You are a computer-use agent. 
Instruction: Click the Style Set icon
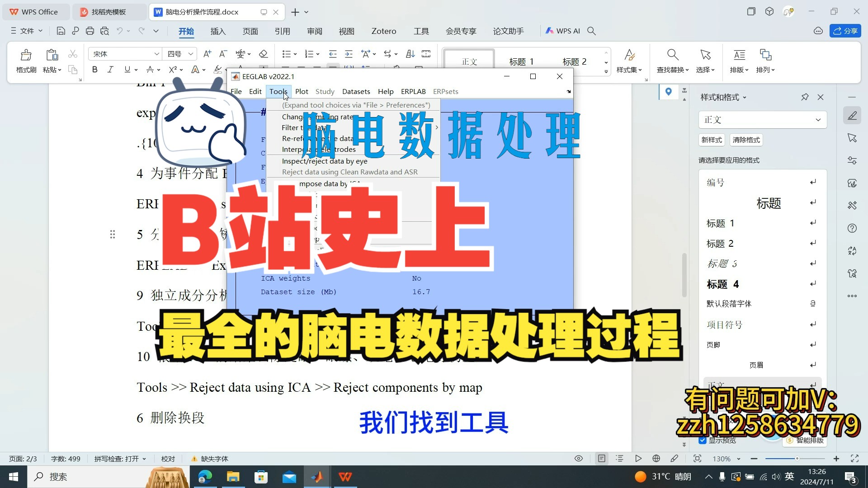[x=629, y=55]
